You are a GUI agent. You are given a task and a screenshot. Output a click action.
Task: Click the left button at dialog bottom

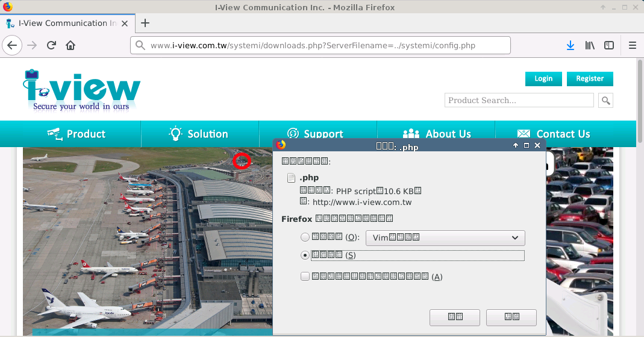coord(455,317)
